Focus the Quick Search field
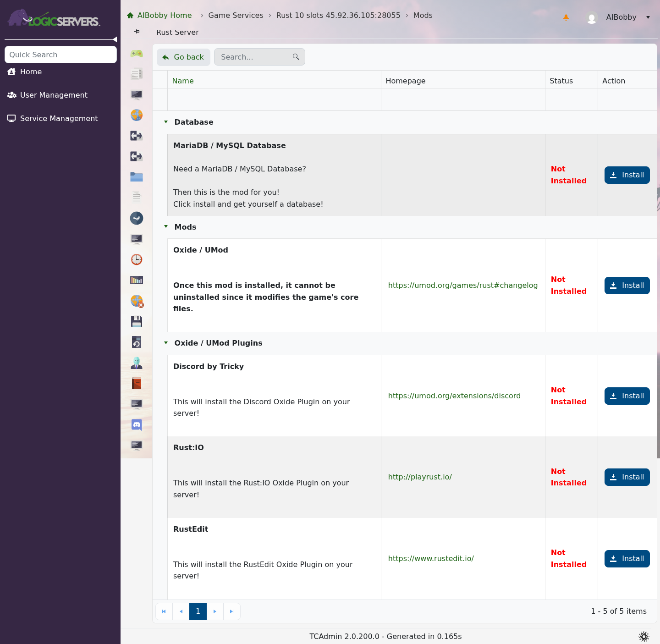Viewport: 660px width, 644px height. pos(60,55)
